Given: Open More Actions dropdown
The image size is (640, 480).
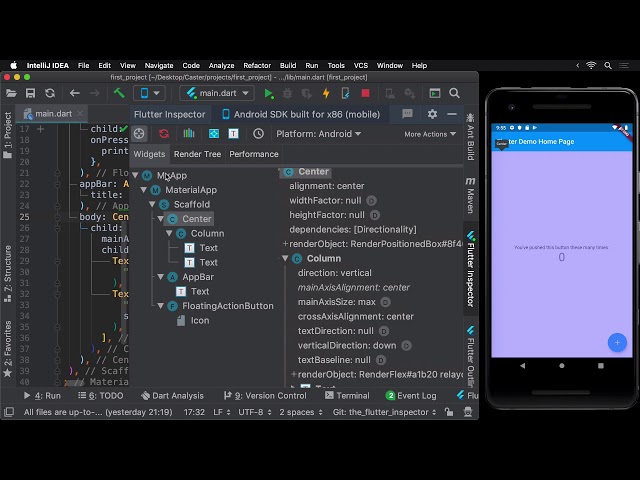Looking at the screenshot, I should click(x=430, y=134).
